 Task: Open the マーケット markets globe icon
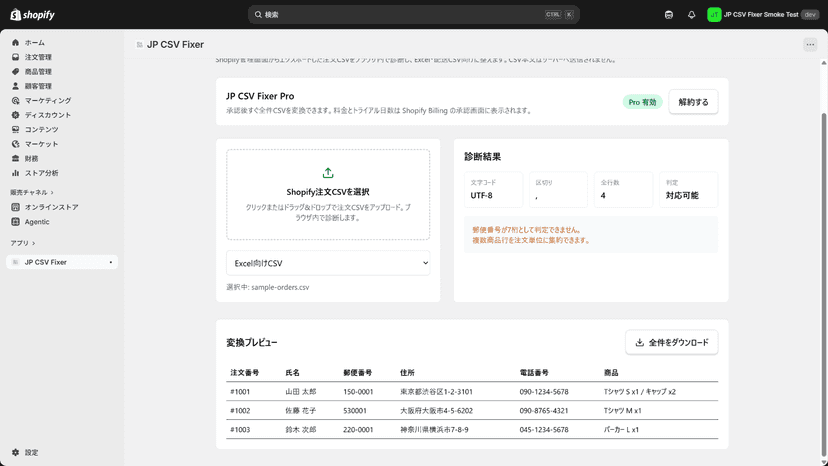click(x=15, y=144)
